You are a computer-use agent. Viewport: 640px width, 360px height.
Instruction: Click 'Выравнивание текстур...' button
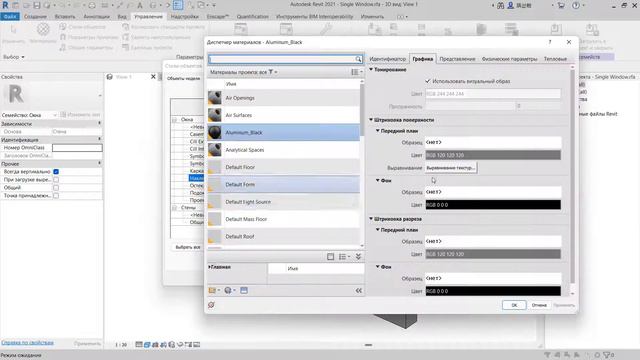click(x=451, y=168)
